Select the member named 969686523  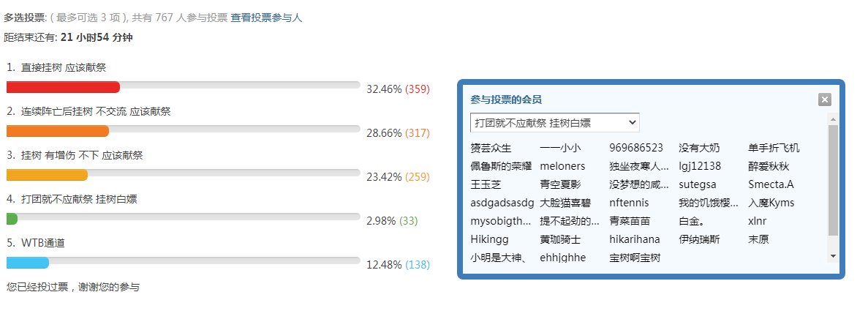(636, 148)
